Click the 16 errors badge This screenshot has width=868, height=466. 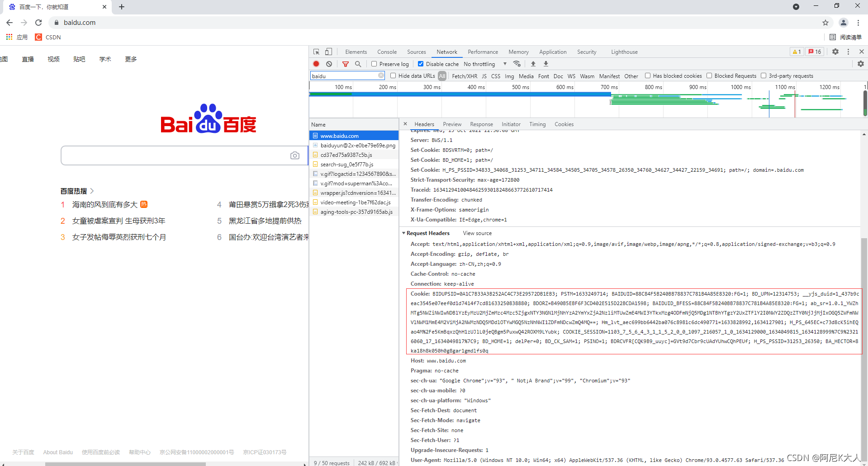[x=815, y=52]
